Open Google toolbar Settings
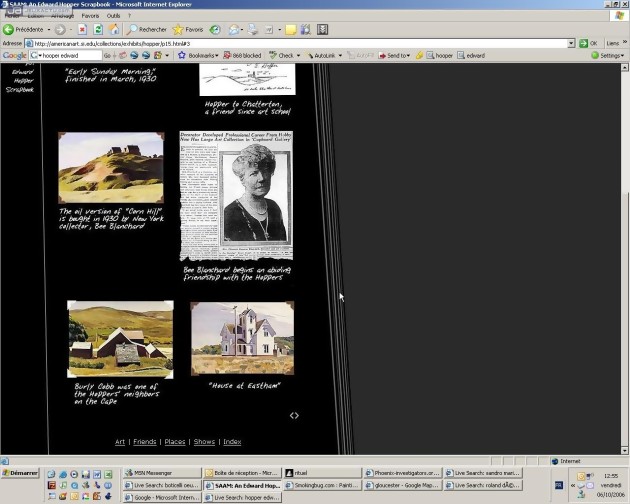The height and width of the screenshot is (504, 630). click(x=608, y=56)
